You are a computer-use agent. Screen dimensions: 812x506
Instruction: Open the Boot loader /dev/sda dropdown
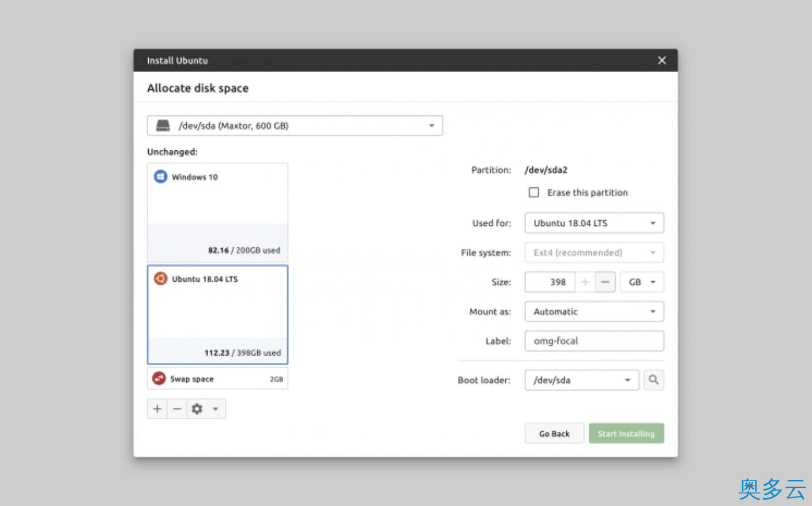[582, 380]
